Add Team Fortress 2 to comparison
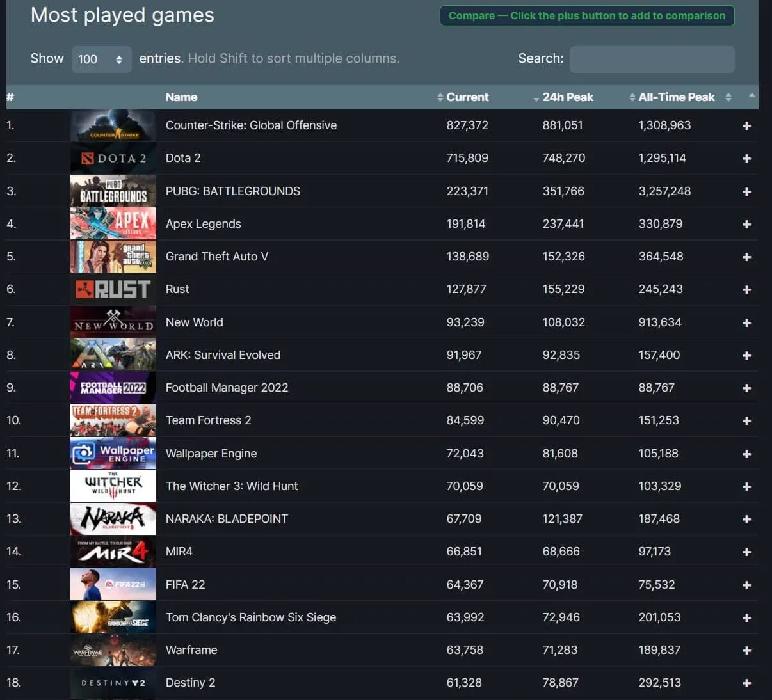The width and height of the screenshot is (772, 700). (x=746, y=421)
